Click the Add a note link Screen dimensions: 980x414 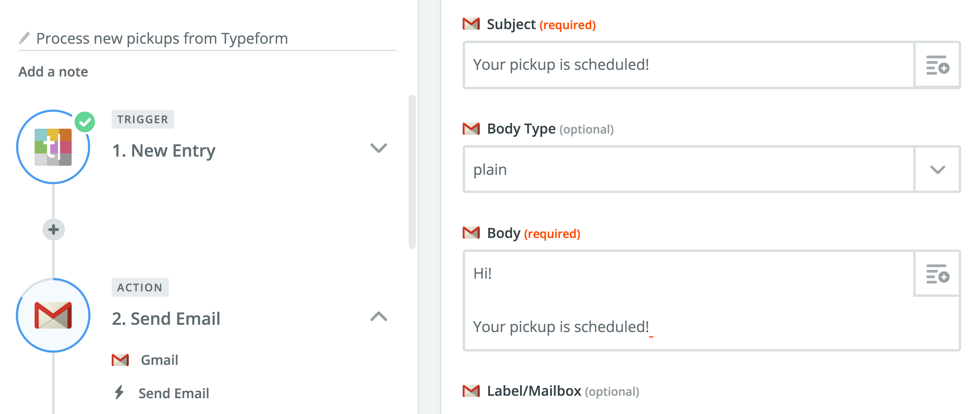[53, 72]
